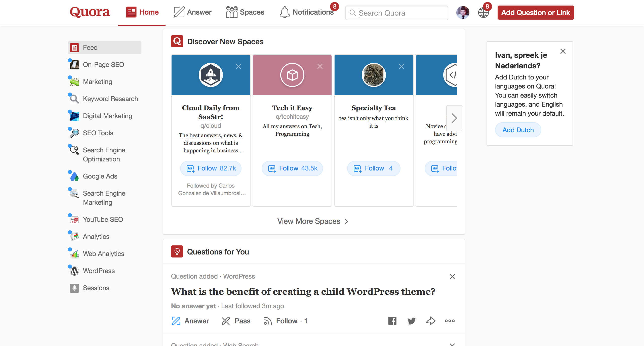The width and height of the screenshot is (644, 346).
Task: Click Add Question or Link button
Action: (535, 12)
